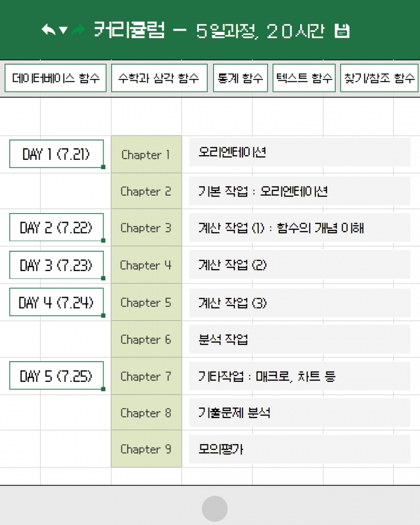Viewport: 420px width, 525px height.
Task: Click the DAY 3 (7.23) box
Action: (x=57, y=265)
